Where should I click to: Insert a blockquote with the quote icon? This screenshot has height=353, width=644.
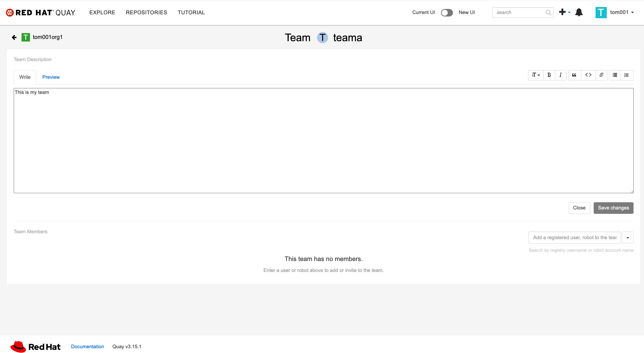[x=574, y=75]
